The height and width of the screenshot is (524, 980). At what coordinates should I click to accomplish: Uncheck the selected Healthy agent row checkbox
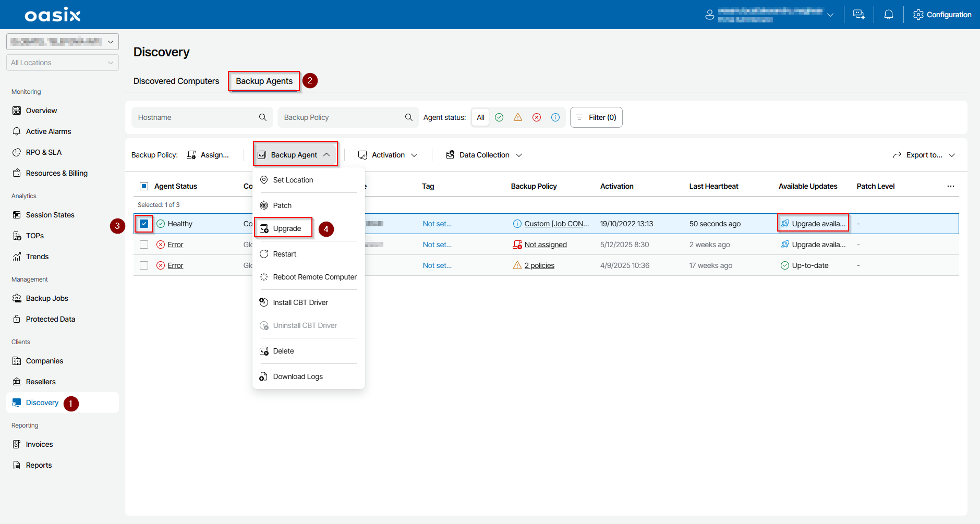click(144, 224)
